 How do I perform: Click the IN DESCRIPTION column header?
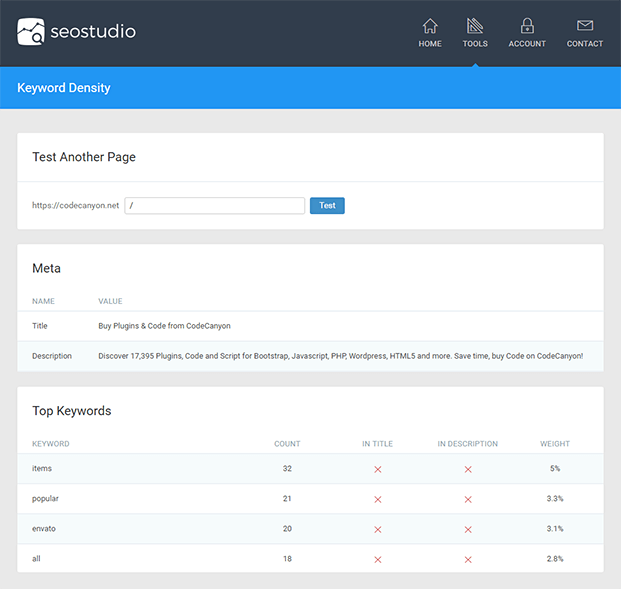point(468,444)
